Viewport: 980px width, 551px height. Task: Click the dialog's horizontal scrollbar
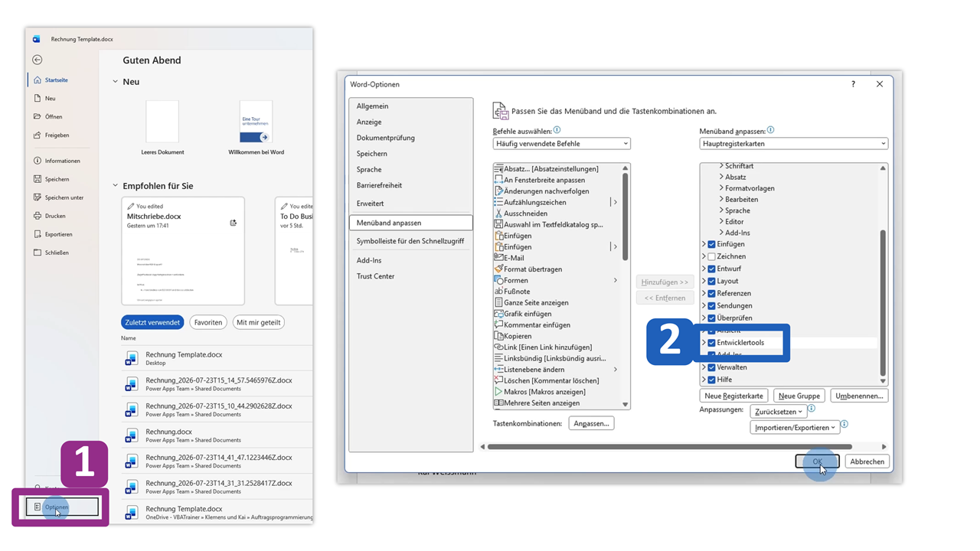pos(670,447)
